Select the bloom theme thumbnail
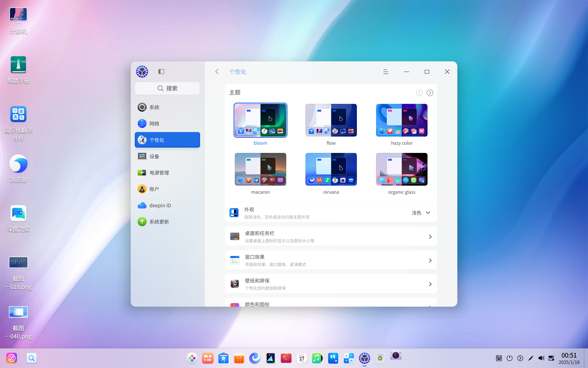The width and height of the screenshot is (588, 368). [x=261, y=120]
